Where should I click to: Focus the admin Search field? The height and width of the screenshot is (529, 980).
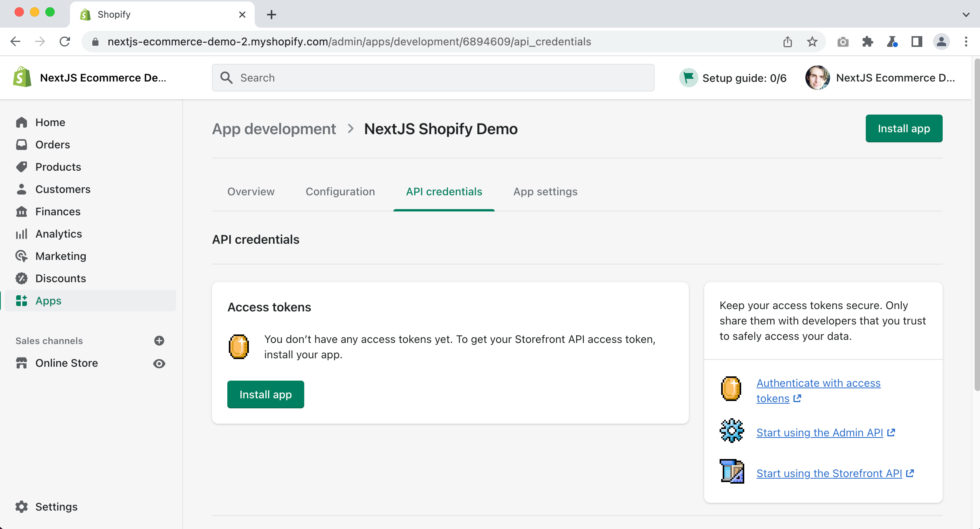click(433, 78)
